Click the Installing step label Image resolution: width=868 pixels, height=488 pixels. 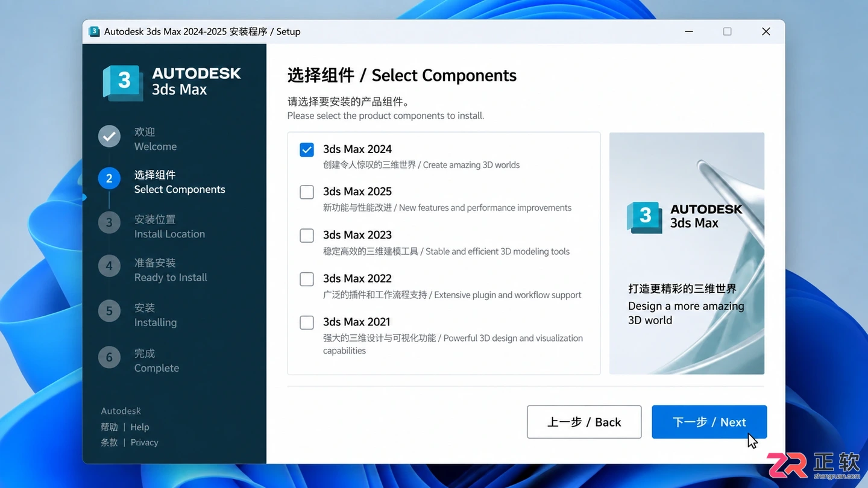156,315
